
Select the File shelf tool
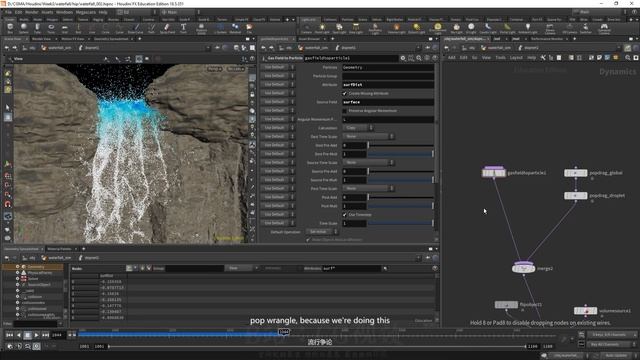tap(249, 28)
